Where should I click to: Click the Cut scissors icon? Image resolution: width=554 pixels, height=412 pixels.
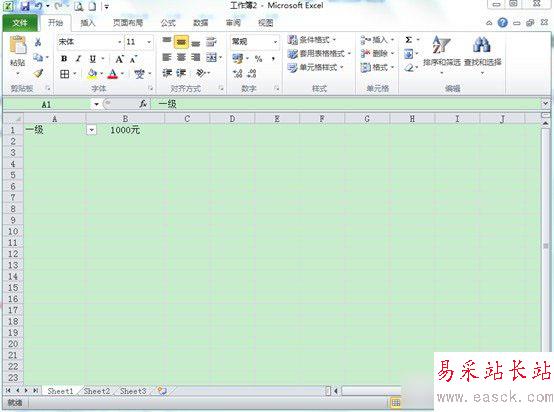pyautogui.click(x=38, y=42)
